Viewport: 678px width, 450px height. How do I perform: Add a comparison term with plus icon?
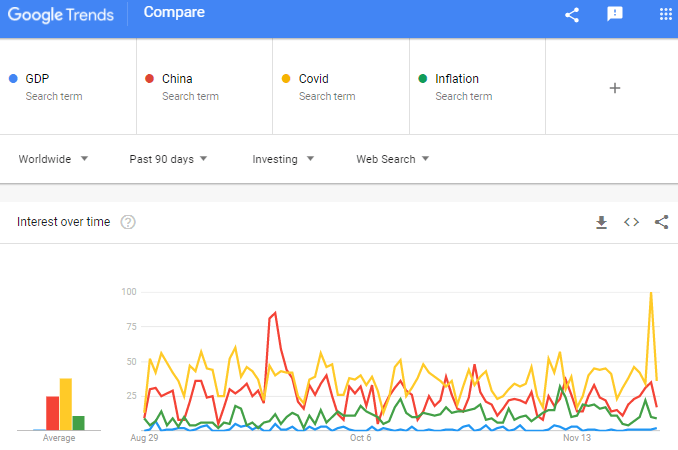(x=614, y=88)
